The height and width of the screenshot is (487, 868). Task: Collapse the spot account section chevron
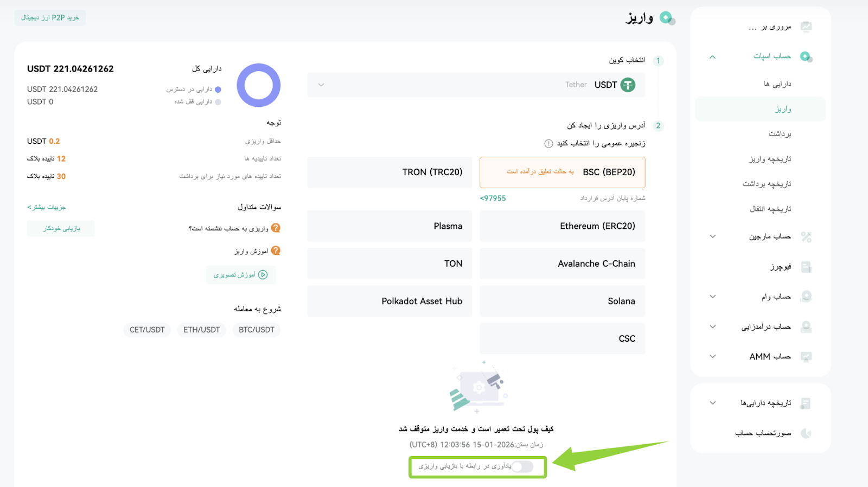[713, 56]
